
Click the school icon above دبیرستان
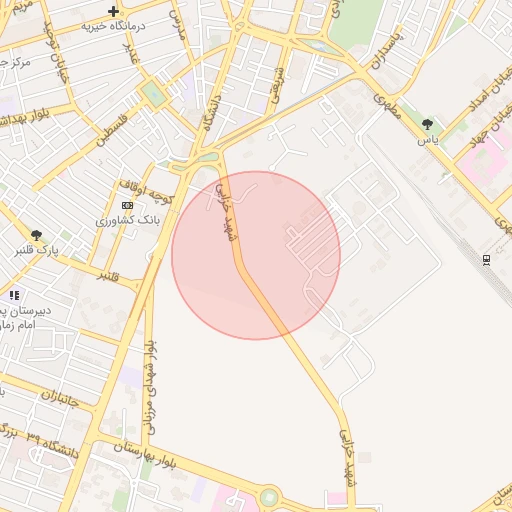pyautogui.click(x=14, y=295)
